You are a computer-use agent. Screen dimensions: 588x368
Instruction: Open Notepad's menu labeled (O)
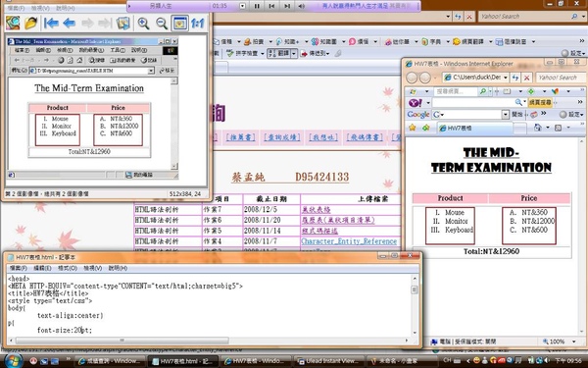pos(68,268)
